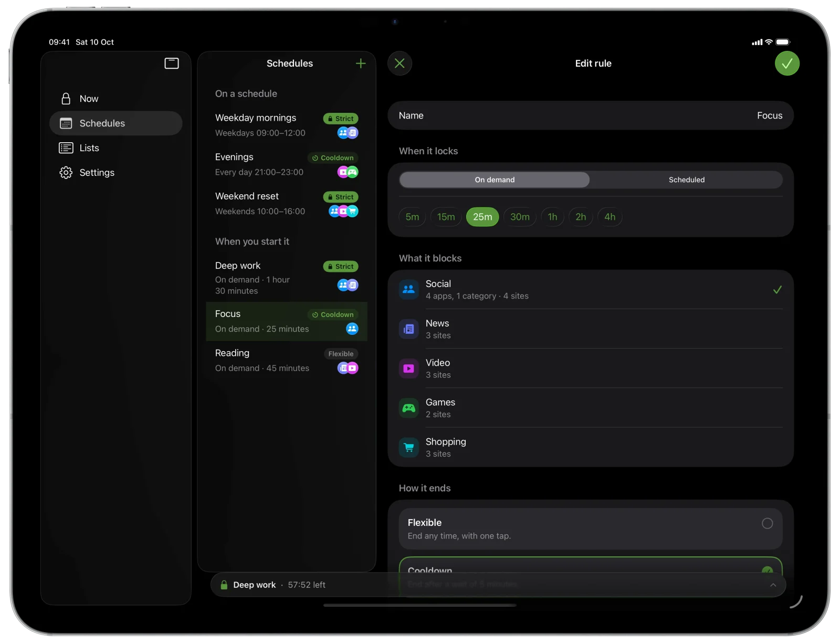
Task: Cancel rule editing with X button
Action: click(400, 64)
